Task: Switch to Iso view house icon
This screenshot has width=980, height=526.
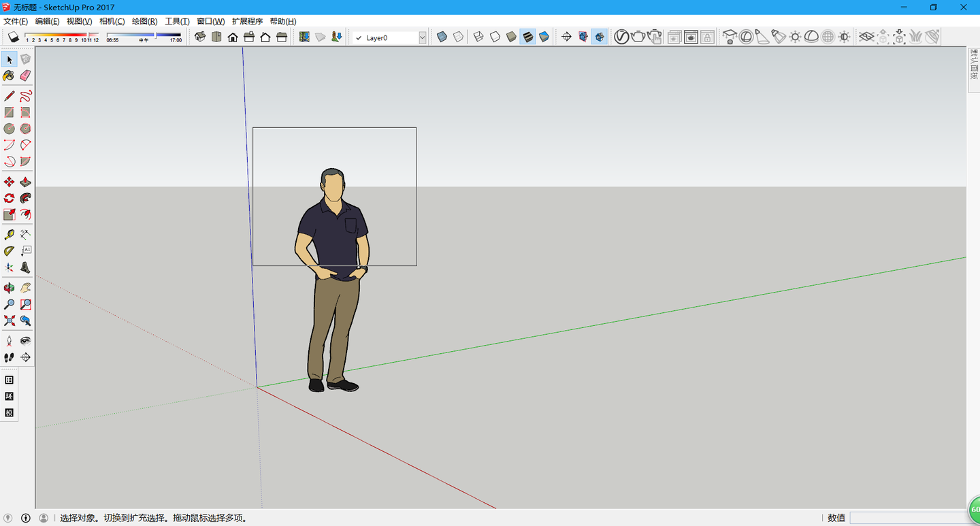Action: click(200, 37)
